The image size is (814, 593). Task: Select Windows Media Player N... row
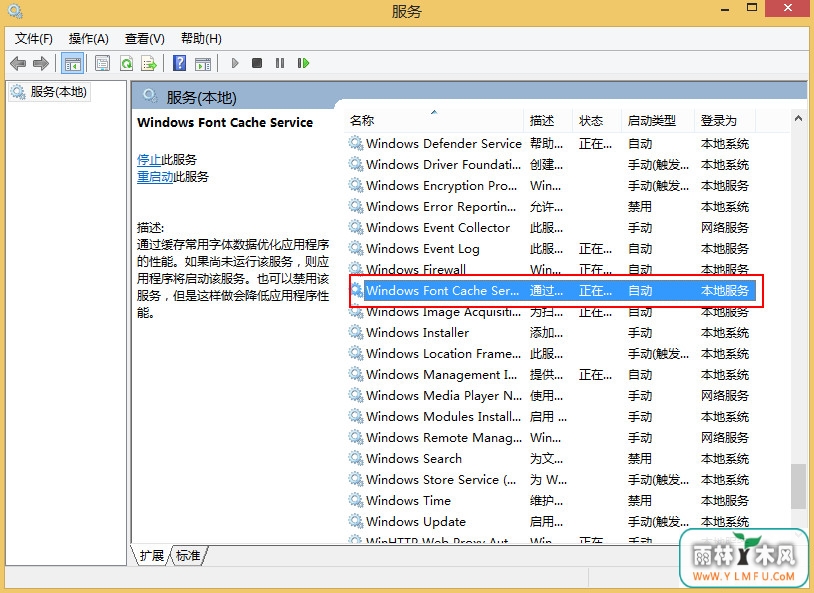(x=551, y=396)
